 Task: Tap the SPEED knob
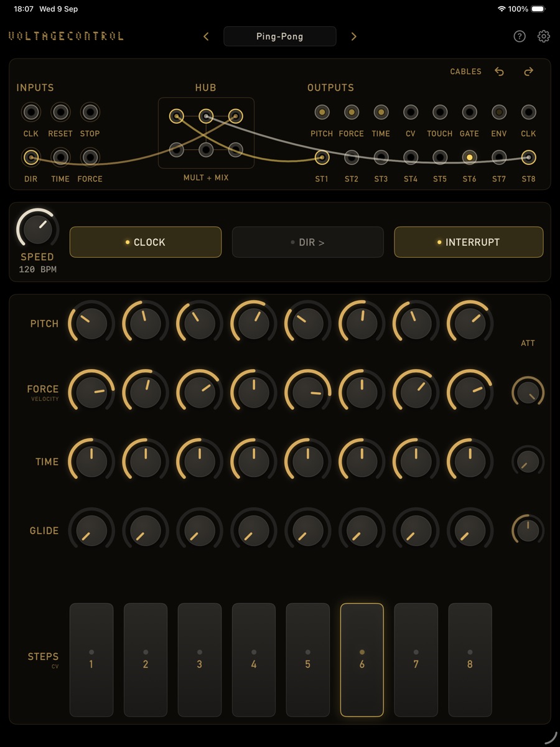[37, 229]
